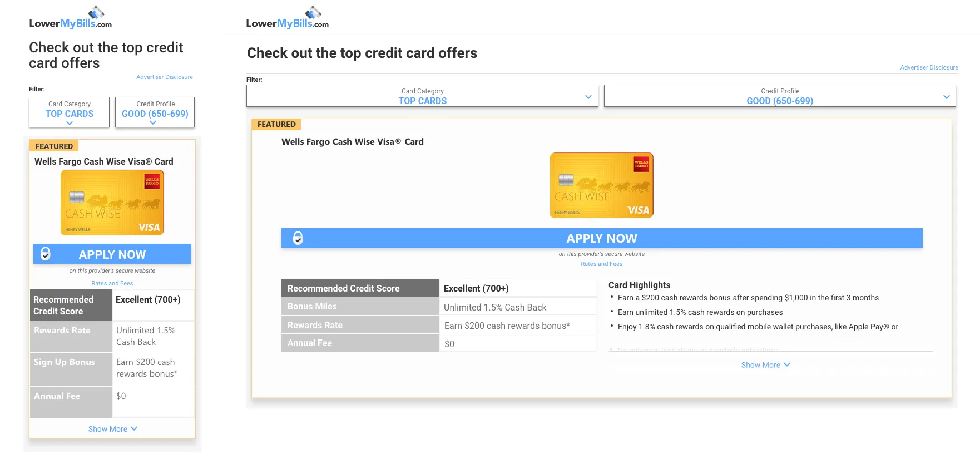The height and width of the screenshot is (473, 980).
Task: Click highlight about $200 cash rewards bonus after $1,000
Action: point(748,298)
